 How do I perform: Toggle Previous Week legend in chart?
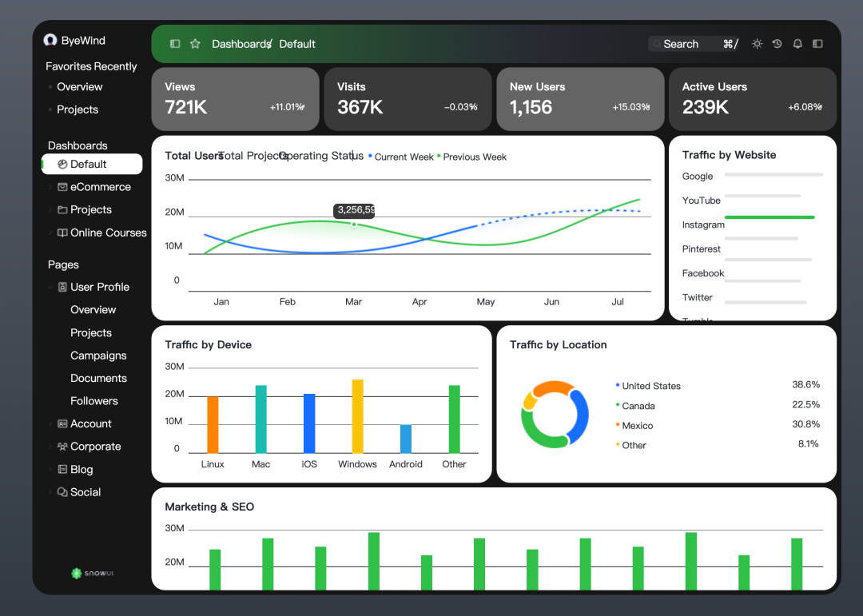click(471, 157)
